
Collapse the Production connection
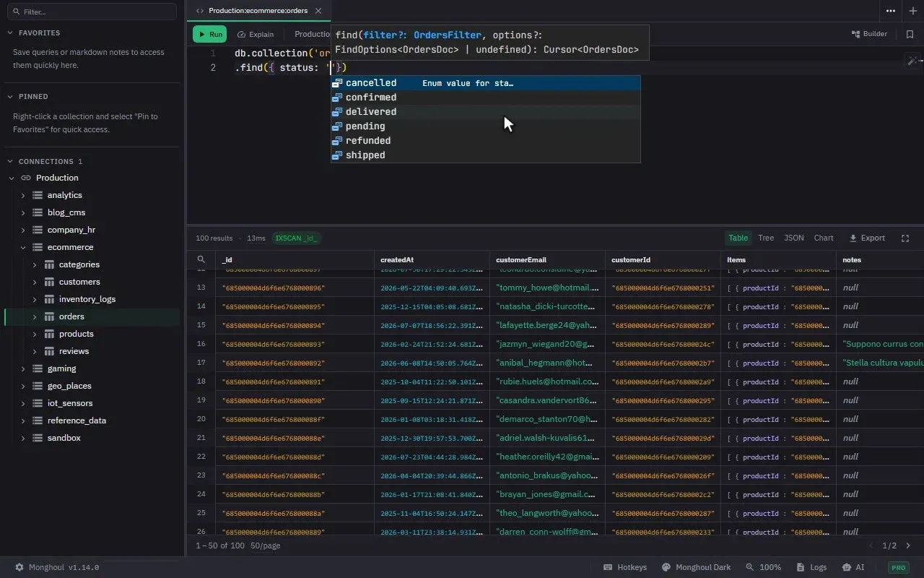click(12, 178)
